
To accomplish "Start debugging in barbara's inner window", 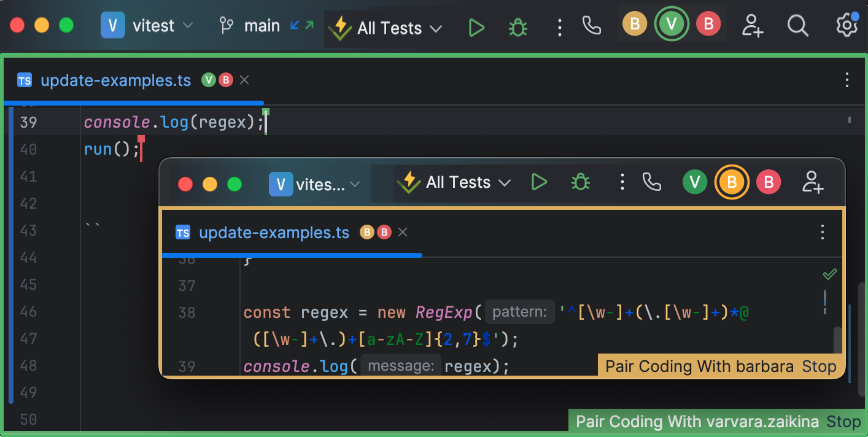I will tap(579, 182).
